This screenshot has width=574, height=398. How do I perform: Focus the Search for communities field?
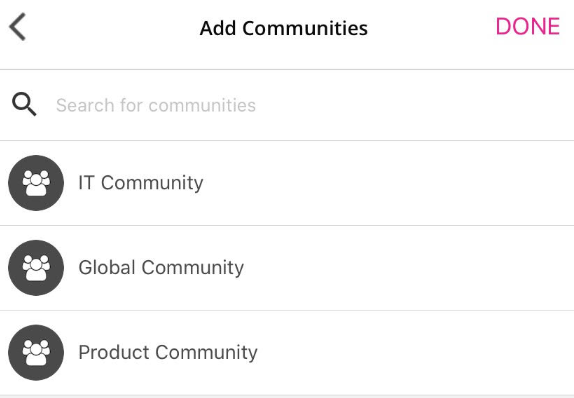coord(287,105)
